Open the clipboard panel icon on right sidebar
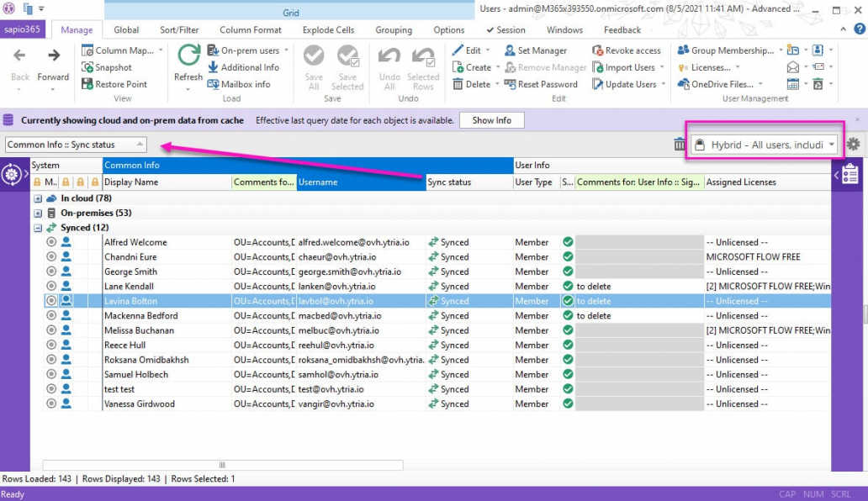Image resolution: width=868 pixels, height=501 pixels. coord(850,175)
